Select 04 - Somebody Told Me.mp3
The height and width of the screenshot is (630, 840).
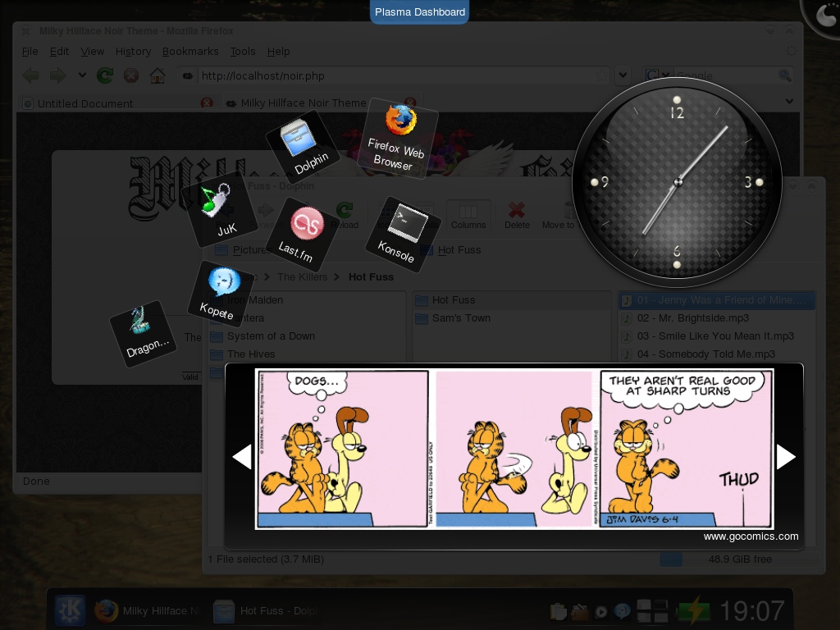[717, 354]
